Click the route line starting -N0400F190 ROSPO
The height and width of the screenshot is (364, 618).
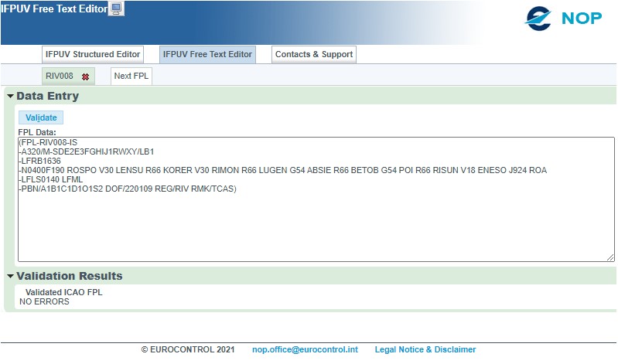coord(283,170)
